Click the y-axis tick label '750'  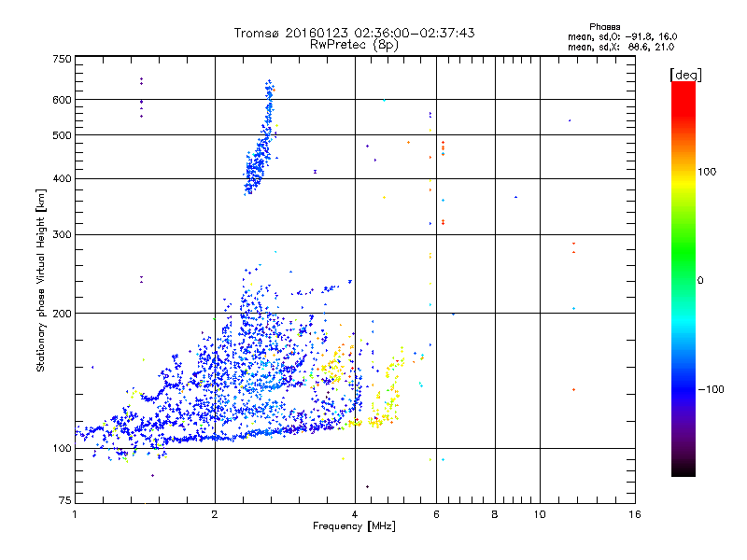pos(62,59)
